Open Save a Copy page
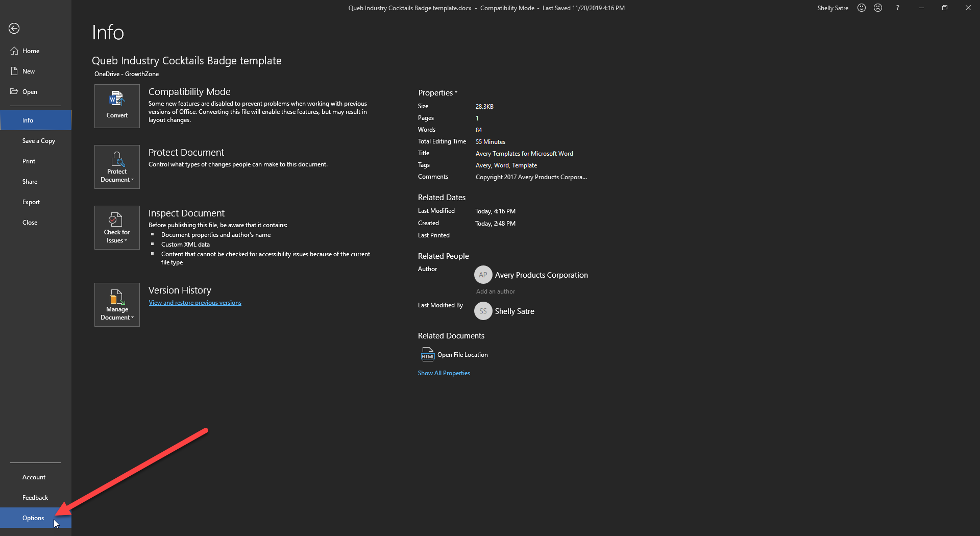Screen dimensions: 980x536 pos(39,141)
